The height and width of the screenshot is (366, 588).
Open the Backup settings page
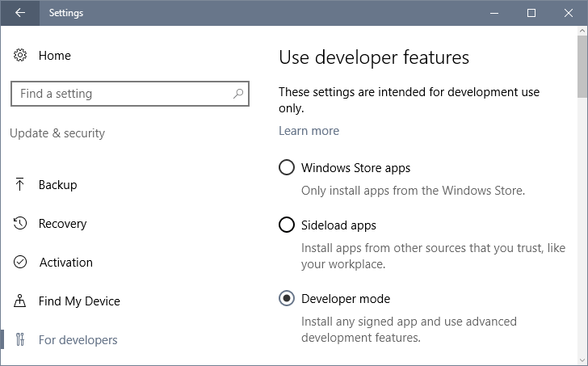point(58,185)
